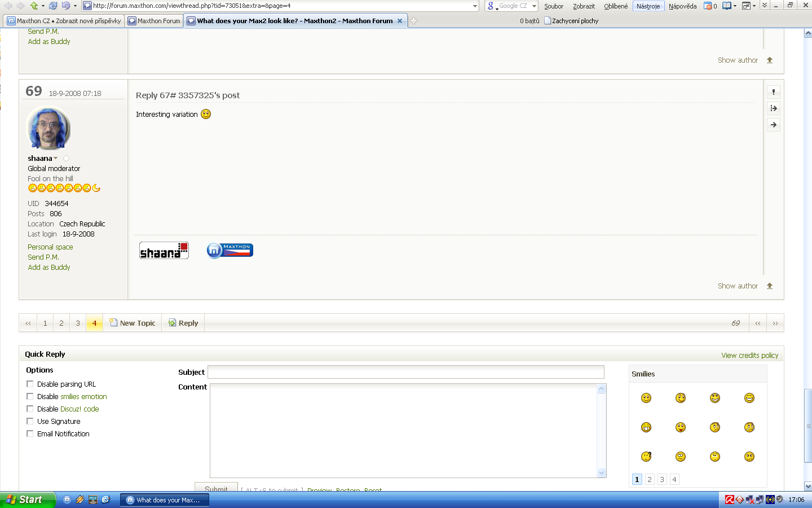The width and height of the screenshot is (812, 508).
Task: Expand the dropdown next to shaana's username
Action: [x=56, y=159]
